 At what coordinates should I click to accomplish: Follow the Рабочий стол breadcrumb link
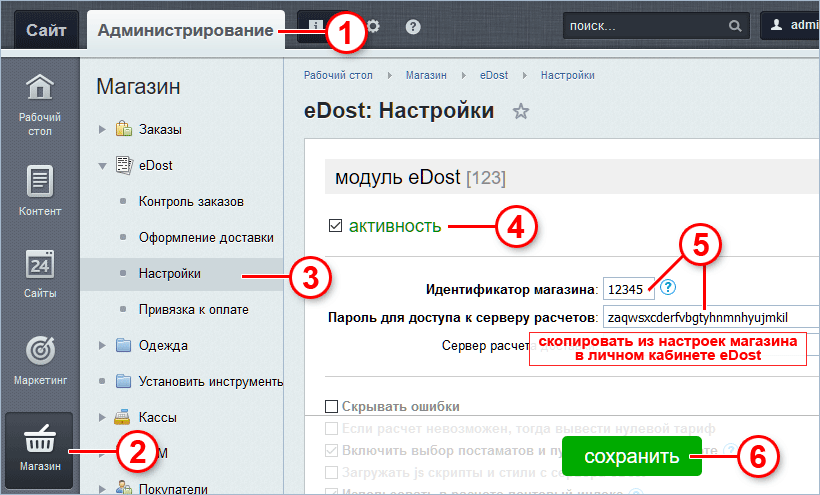click(338, 75)
